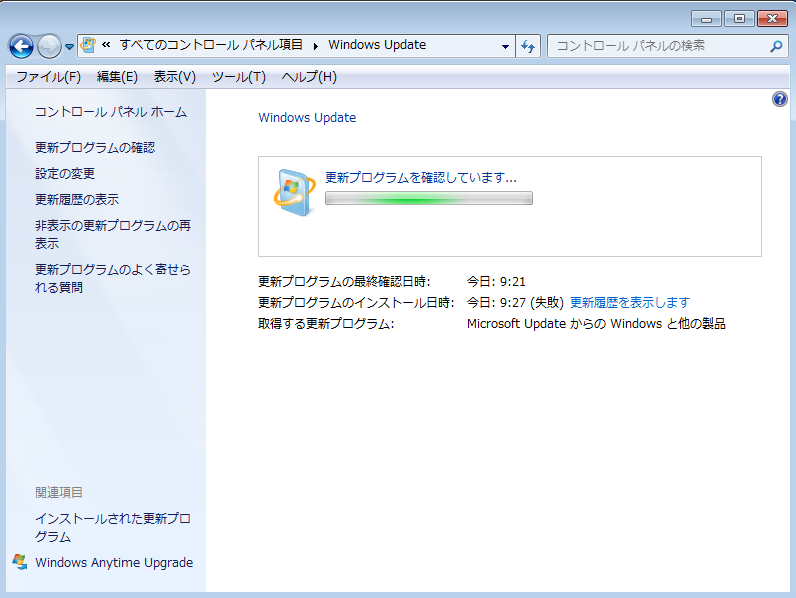The height and width of the screenshot is (598, 796).
Task: Click the Windows Update page heading
Action: (x=307, y=117)
